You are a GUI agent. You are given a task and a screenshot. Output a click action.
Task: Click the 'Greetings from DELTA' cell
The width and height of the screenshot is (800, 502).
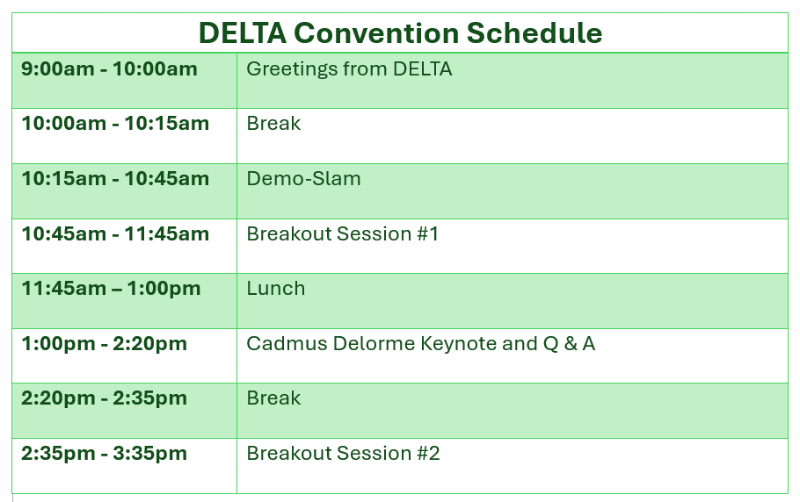(x=349, y=70)
